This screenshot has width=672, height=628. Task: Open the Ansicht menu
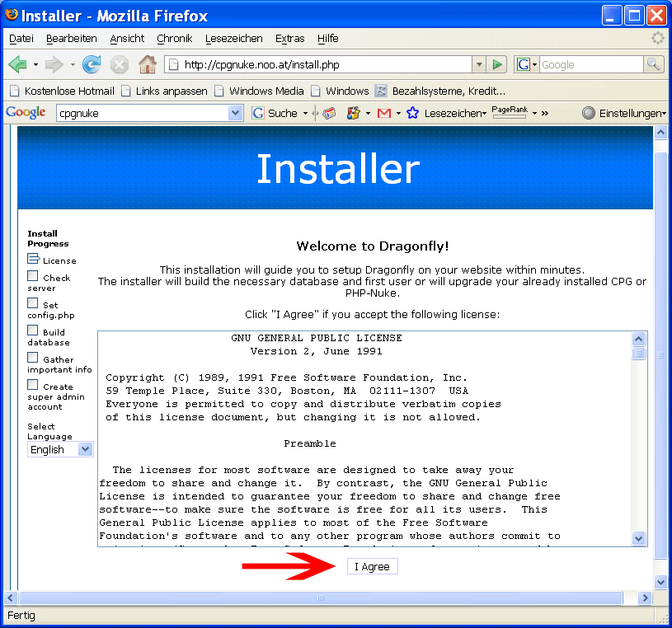click(127, 39)
